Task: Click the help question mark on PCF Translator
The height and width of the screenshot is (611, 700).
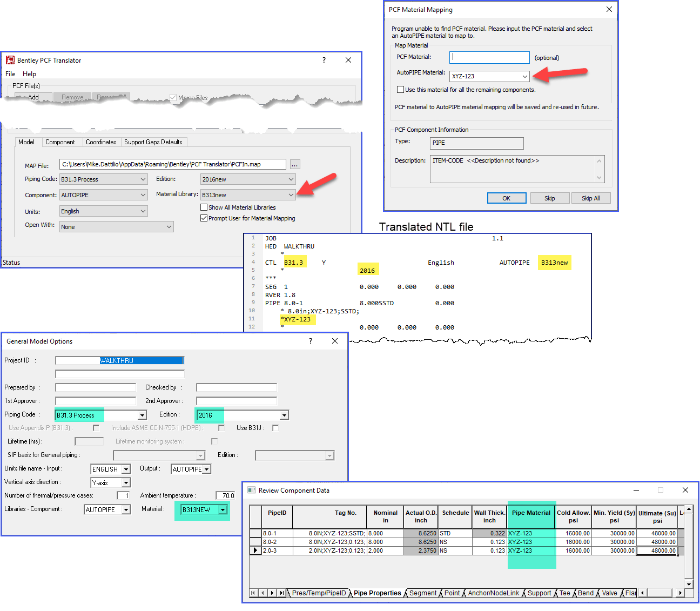Action: [x=324, y=60]
